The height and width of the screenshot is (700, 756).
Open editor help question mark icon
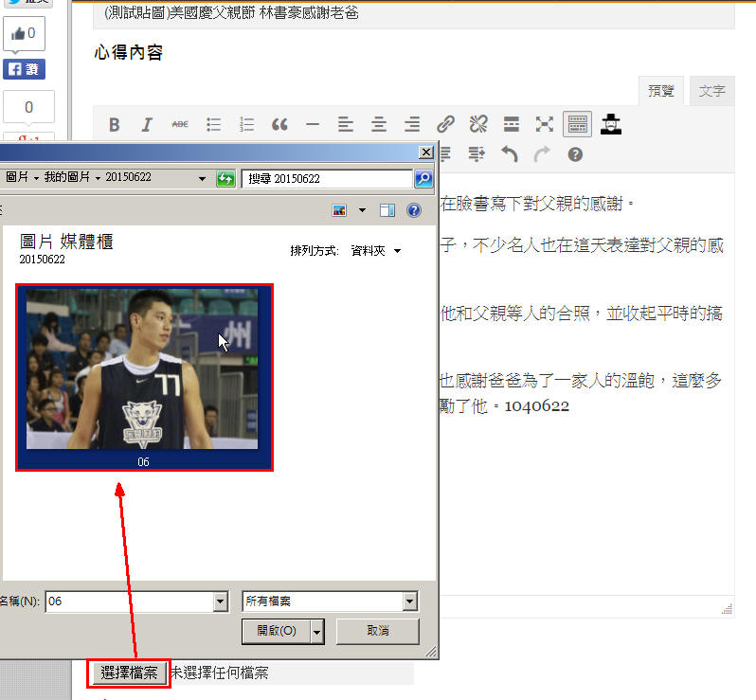click(575, 153)
